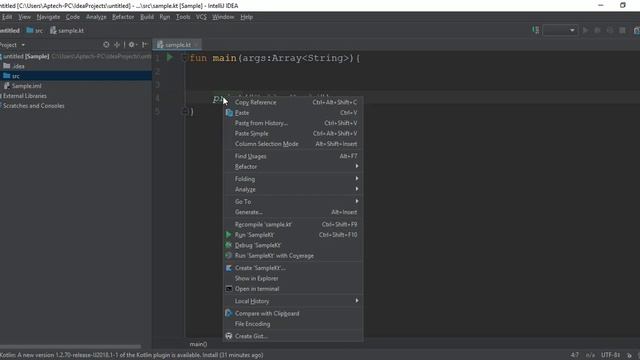Click Collapse All icon in Project panel
This screenshot has height=360, width=640.
point(117,44)
